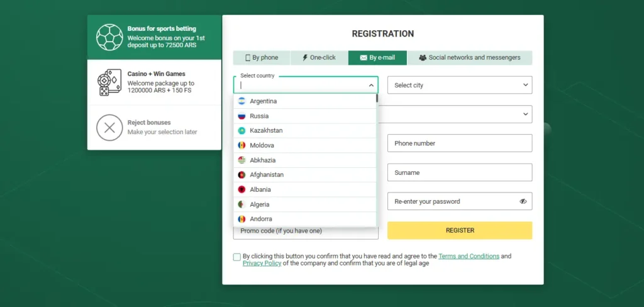Click the Abkhazia flag icon
The image size is (644, 307).
(x=241, y=160)
